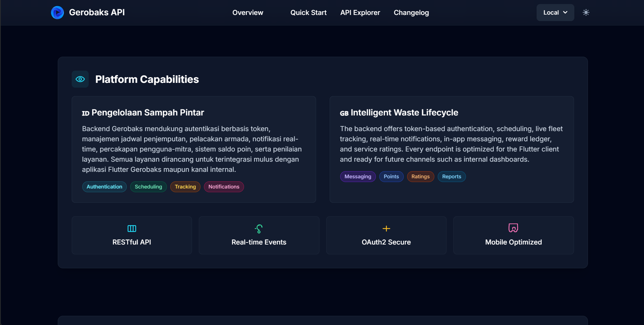This screenshot has width=644, height=325.
Task: Click the Mobile Optimized phone icon
Action: tap(513, 228)
